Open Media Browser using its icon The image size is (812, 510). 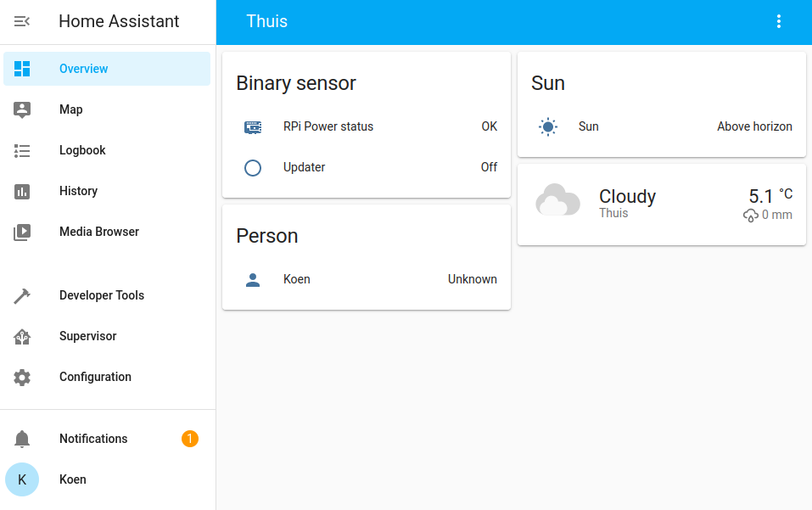[x=22, y=232]
